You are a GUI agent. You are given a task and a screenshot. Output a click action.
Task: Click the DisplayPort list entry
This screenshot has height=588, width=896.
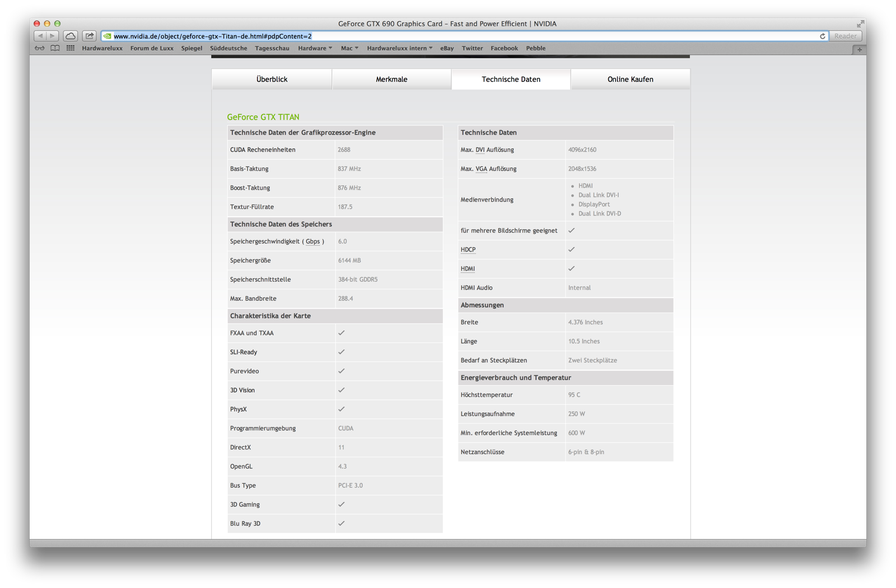click(x=594, y=204)
